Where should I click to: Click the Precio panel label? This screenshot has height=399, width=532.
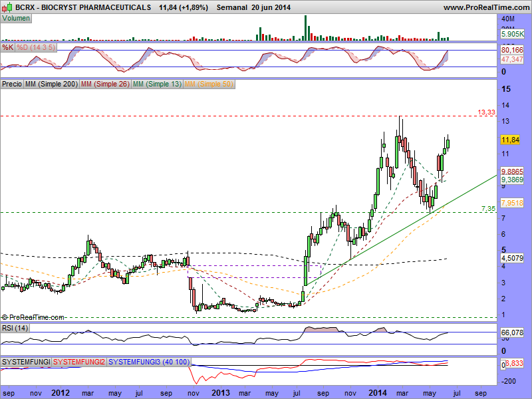tap(12, 84)
